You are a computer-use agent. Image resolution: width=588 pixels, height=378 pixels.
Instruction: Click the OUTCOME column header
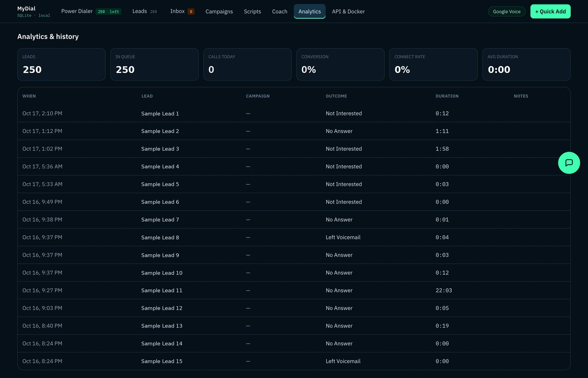(336, 96)
